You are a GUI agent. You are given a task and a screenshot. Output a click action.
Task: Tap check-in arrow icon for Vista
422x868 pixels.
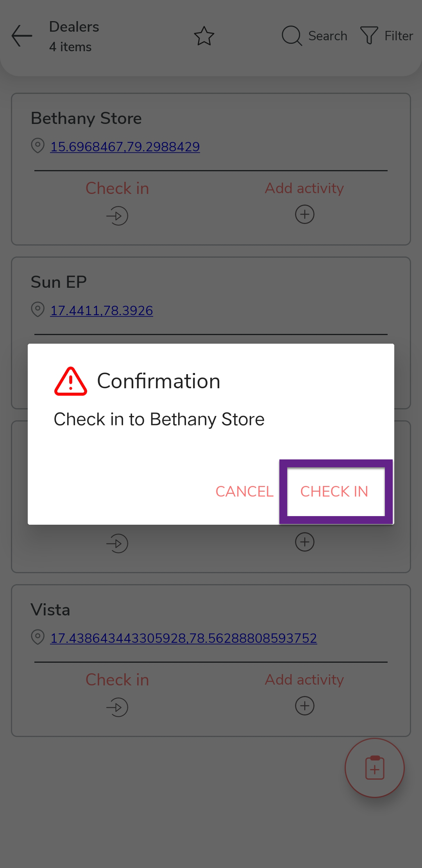(x=117, y=707)
